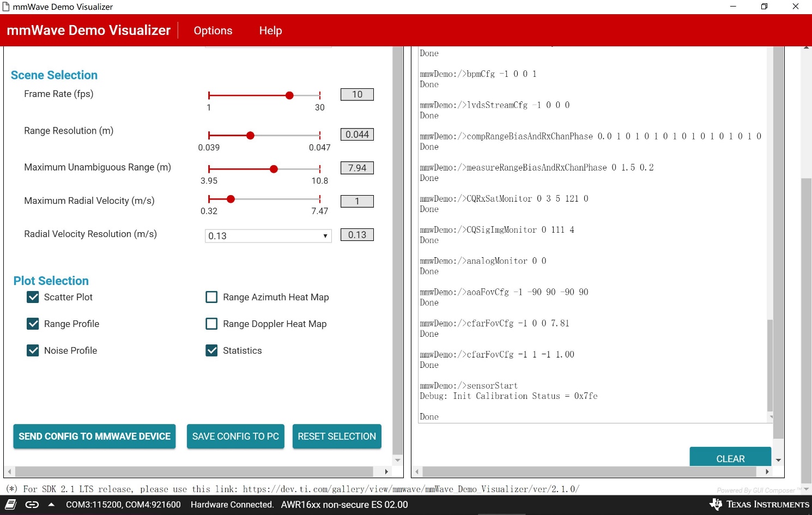Uncheck the Range Profile checkbox
The image size is (812, 515).
click(33, 324)
